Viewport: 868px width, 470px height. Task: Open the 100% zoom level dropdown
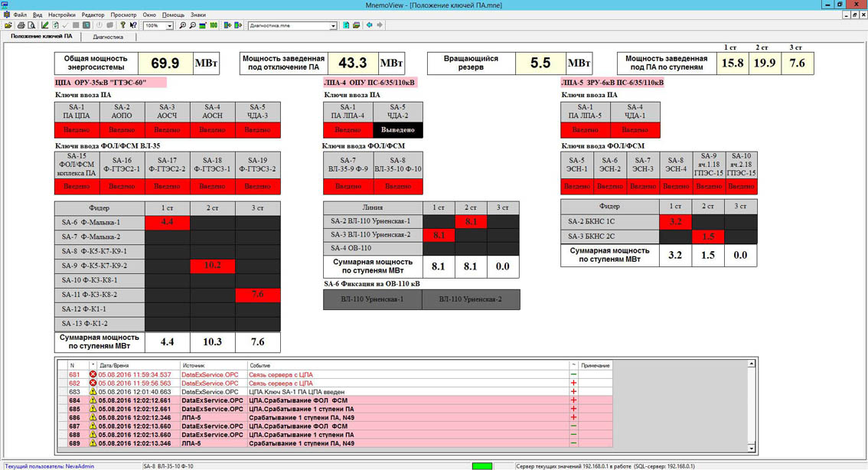click(x=169, y=26)
